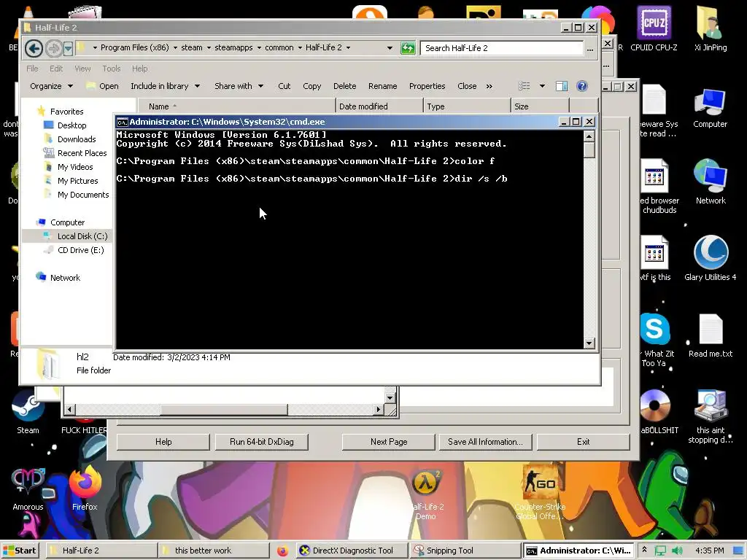The image size is (747, 560).
Task: Select Steam desktop icon
Action: 28,413
